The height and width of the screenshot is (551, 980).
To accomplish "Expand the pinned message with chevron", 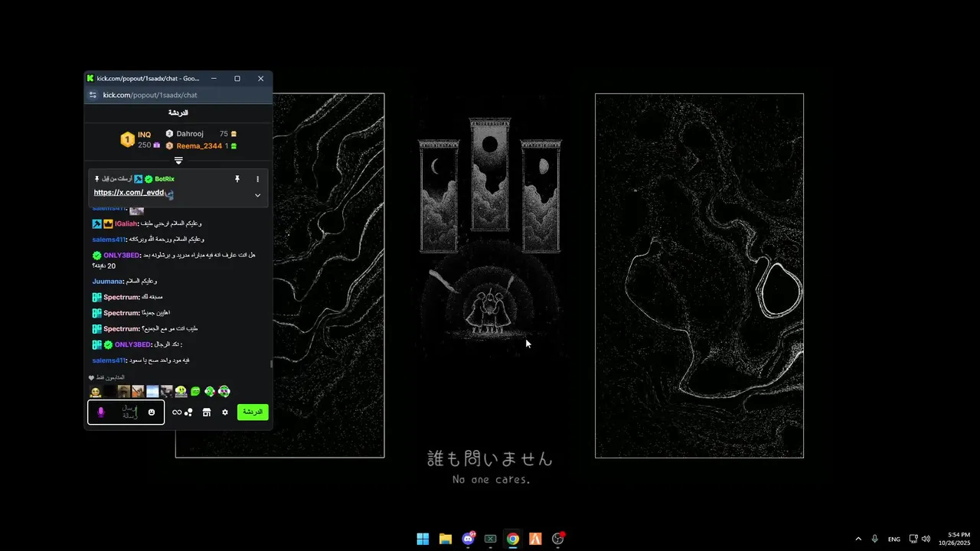I will coord(257,195).
